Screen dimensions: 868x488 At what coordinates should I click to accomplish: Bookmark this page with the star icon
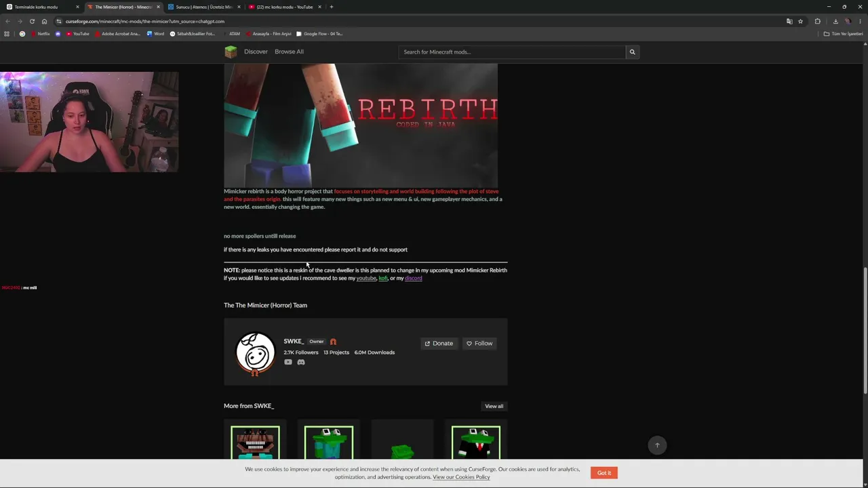pos(800,21)
